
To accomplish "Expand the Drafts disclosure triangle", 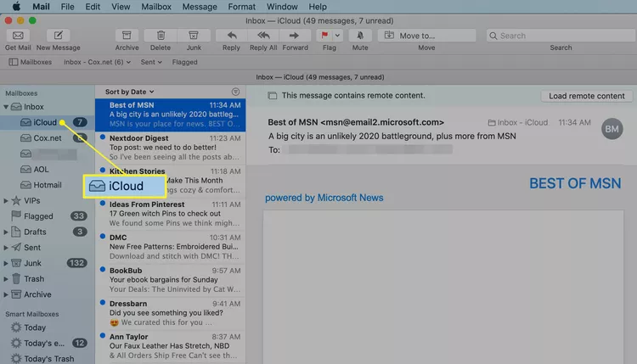I will point(6,232).
